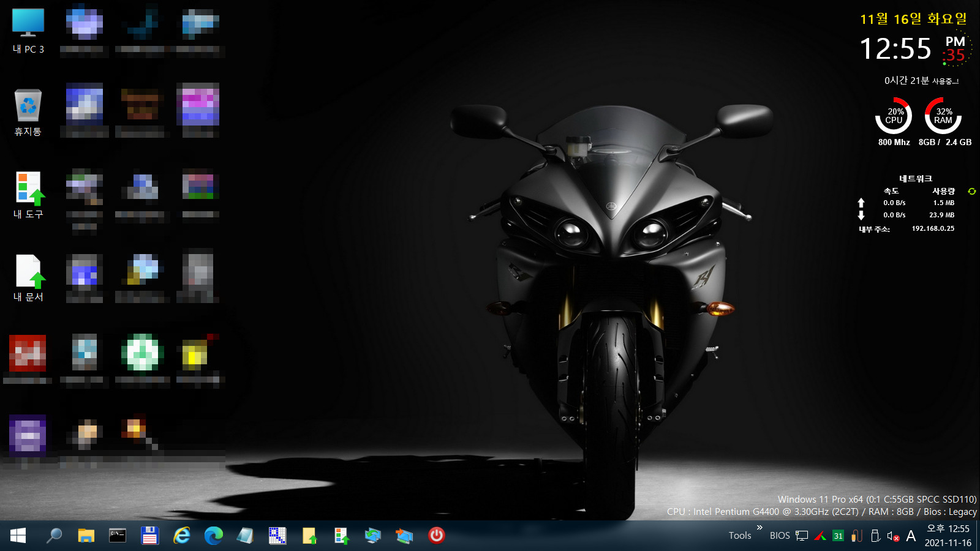
Task: Click the orange USB cable tray icon
Action: [857, 536]
